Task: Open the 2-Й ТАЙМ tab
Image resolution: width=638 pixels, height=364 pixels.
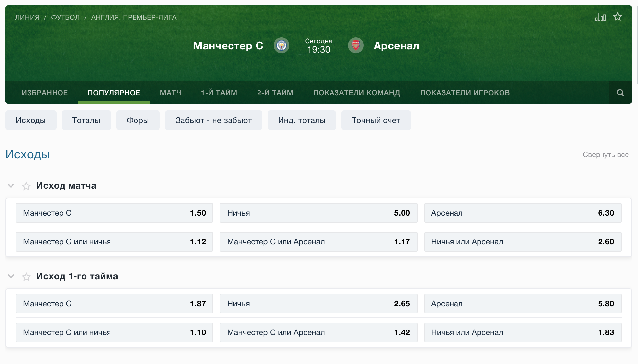Action: tap(275, 93)
